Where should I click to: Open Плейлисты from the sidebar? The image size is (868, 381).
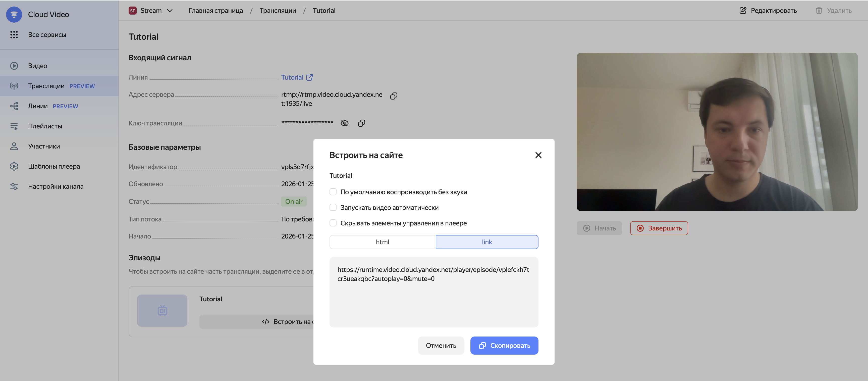(45, 126)
